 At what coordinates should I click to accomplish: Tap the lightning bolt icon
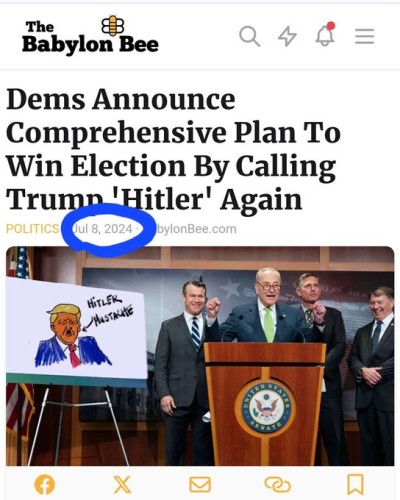click(287, 36)
